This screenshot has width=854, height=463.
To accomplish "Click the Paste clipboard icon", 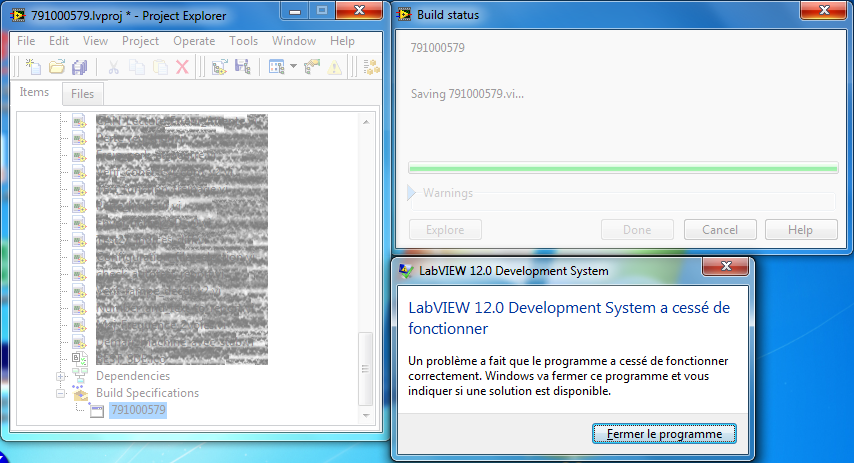I will pos(160,67).
